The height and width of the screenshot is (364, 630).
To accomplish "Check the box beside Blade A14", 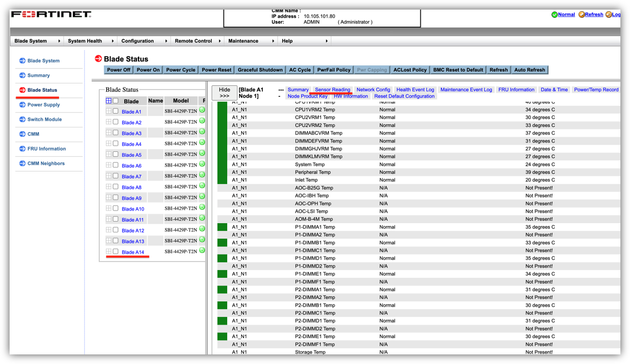I will click(x=116, y=251).
